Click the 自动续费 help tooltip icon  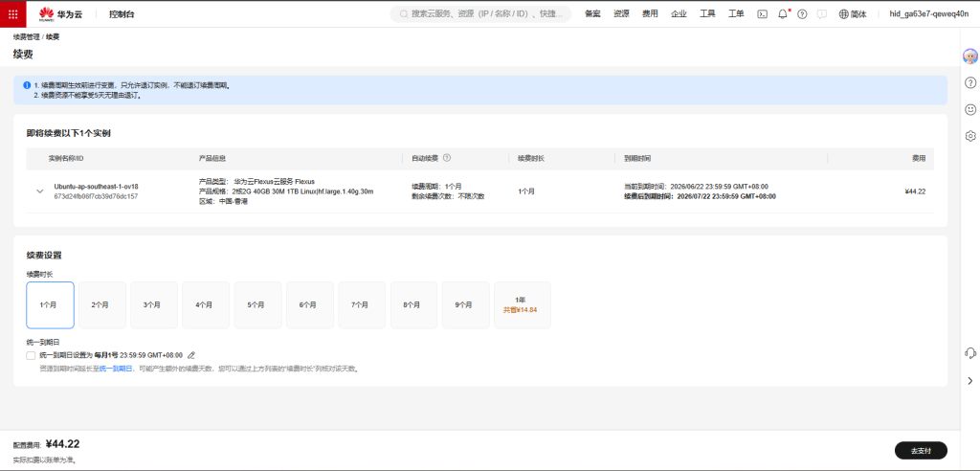point(447,158)
